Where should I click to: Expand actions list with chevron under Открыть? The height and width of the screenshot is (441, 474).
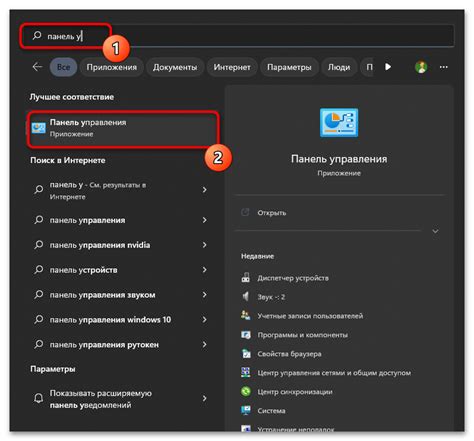tap(435, 231)
